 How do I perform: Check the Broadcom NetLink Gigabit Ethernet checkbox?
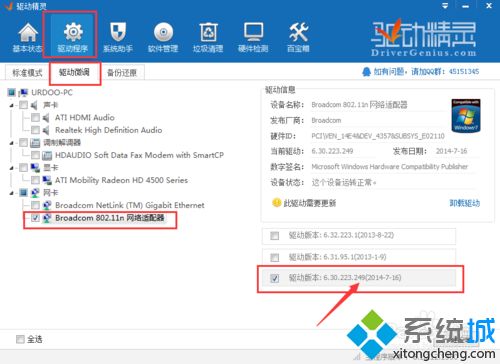[35, 205]
